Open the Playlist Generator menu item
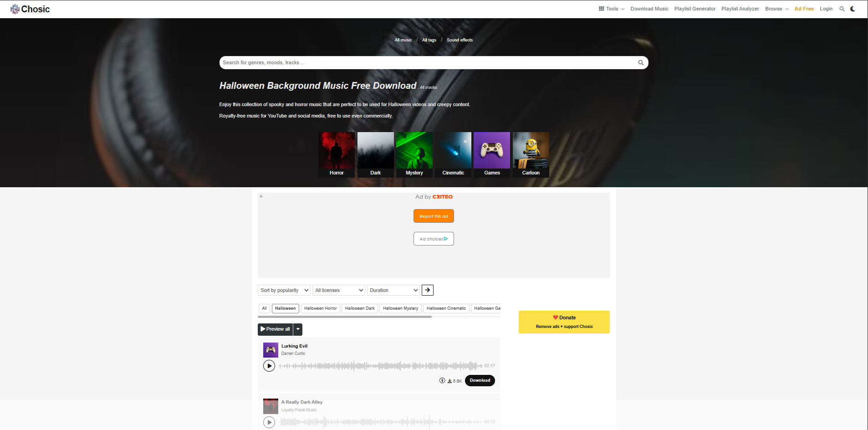 tap(694, 9)
